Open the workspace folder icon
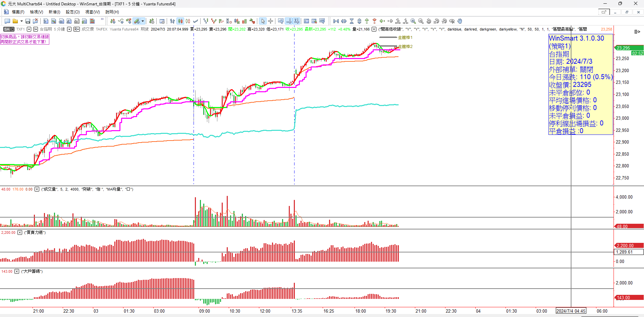The height and width of the screenshot is (317, 644). [15, 21]
